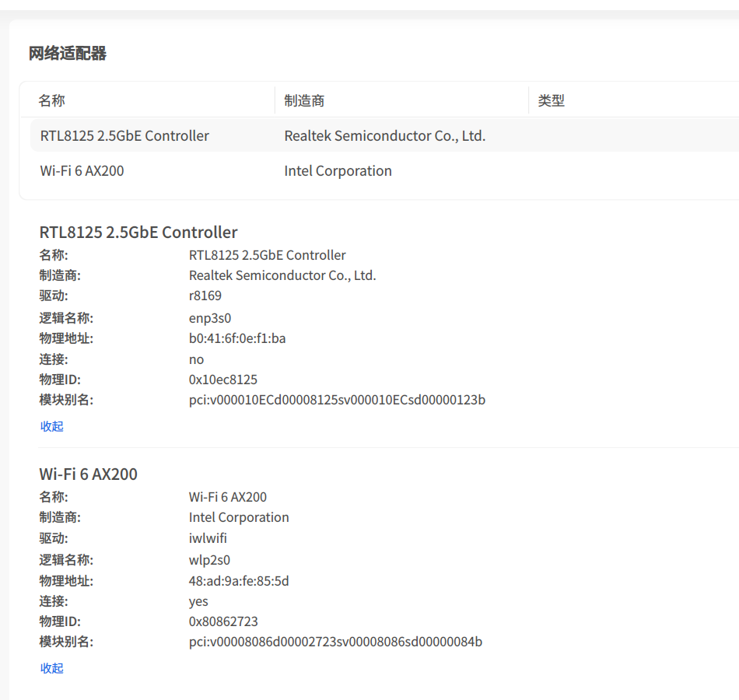
Task: Click the 制造商 column header
Action: pyautogui.click(x=304, y=100)
